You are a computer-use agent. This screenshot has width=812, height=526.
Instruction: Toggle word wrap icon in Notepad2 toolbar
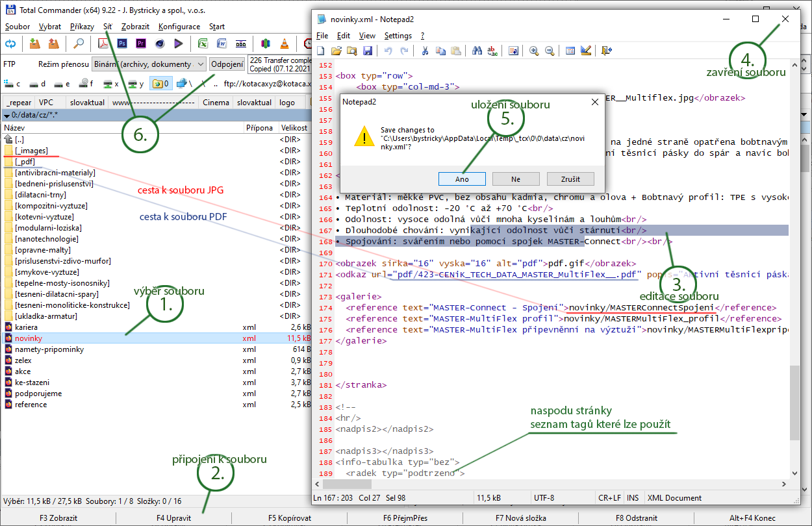coord(513,51)
